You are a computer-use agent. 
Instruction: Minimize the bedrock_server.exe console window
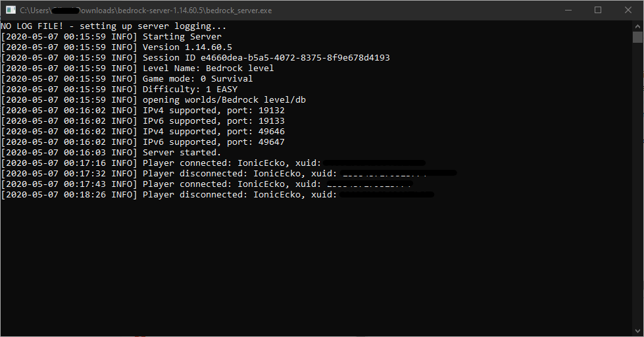coord(568,11)
